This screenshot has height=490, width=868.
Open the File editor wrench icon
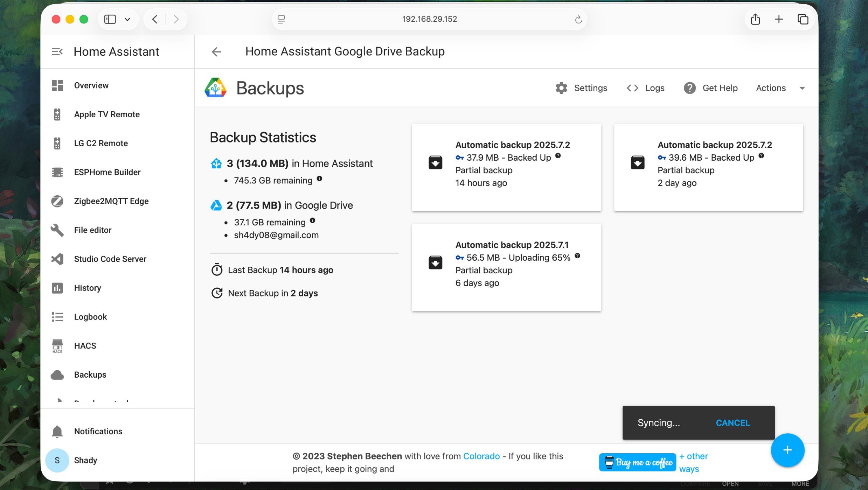(x=57, y=230)
